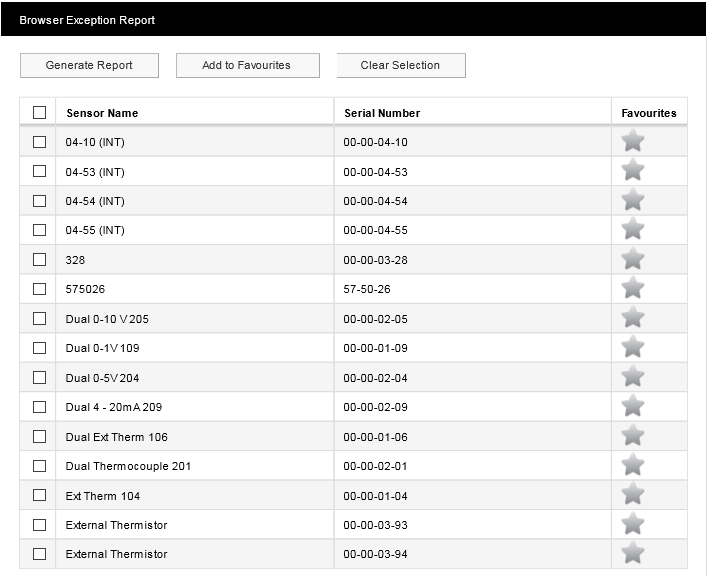Click the star beside Dual 0-5V 204

click(x=632, y=377)
